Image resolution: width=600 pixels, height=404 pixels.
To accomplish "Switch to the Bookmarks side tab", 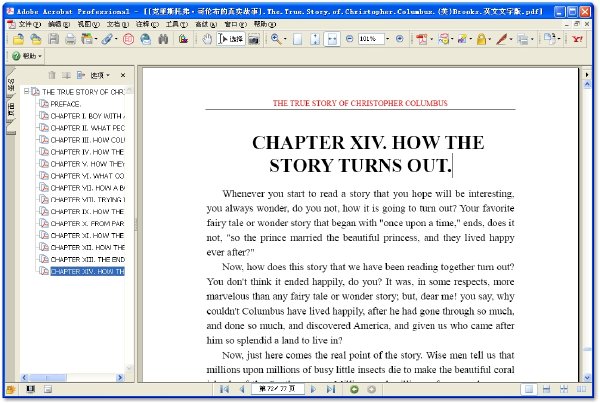I will (11, 85).
